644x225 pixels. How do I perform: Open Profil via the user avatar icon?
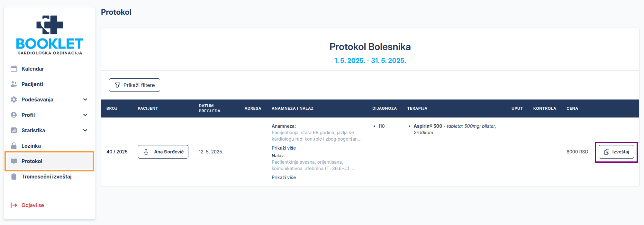pyautogui.click(x=13, y=115)
